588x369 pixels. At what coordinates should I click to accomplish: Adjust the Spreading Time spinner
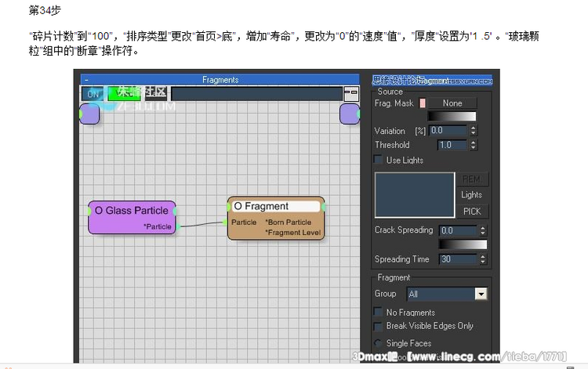click(x=483, y=259)
